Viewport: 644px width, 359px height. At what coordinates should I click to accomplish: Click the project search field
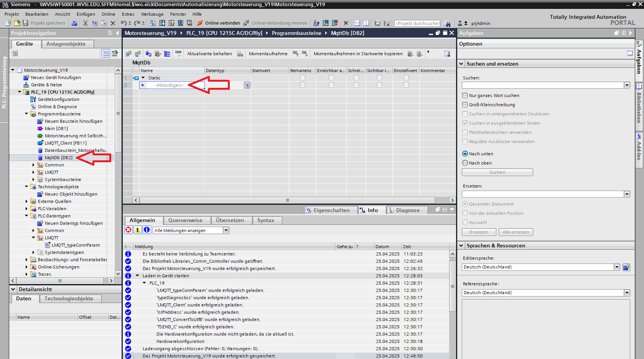pyautogui.click(x=417, y=23)
